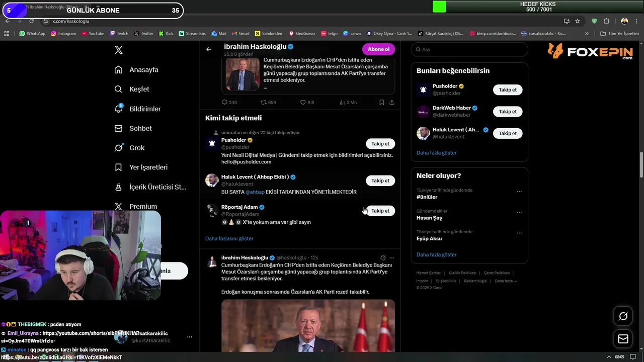Click Daha fazlasını göster under suggestions

click(x=229, y=238)
